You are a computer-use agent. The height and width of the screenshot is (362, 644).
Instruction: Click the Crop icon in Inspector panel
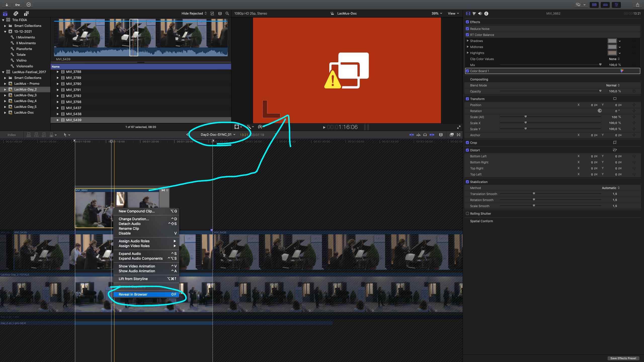tap(615, 142)
